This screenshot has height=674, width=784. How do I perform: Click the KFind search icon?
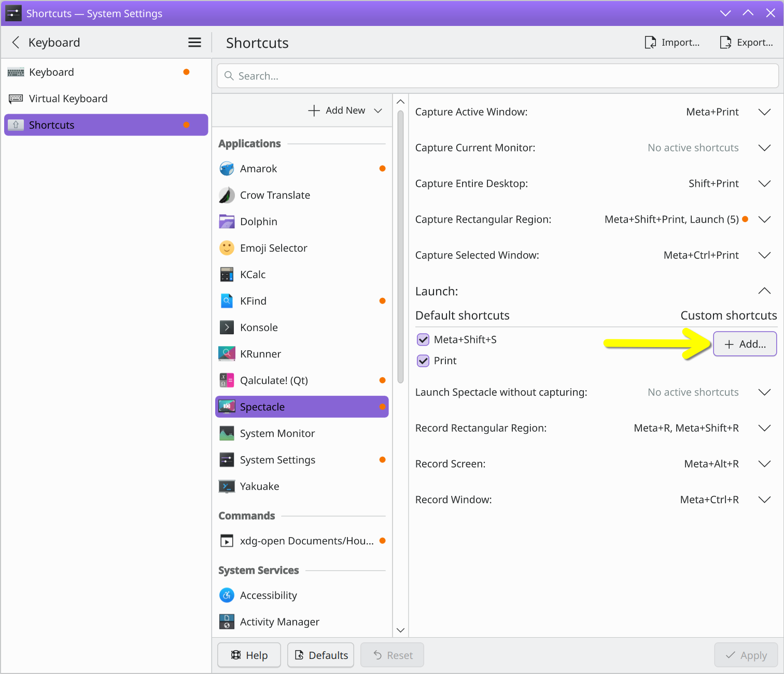[x=227, y=301]
